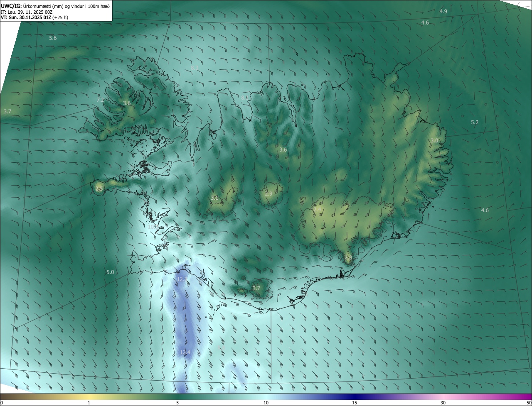This screenshot has height=406, width=532.
Task: Click the 3.1 value on Langjökull glacier
Action: pyautogui.click(x=214, y=198)
